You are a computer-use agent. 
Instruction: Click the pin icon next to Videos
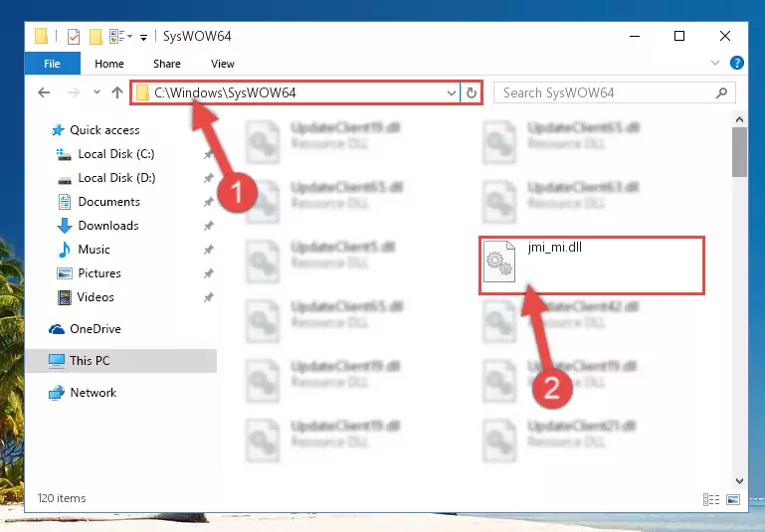coord(208,297)
